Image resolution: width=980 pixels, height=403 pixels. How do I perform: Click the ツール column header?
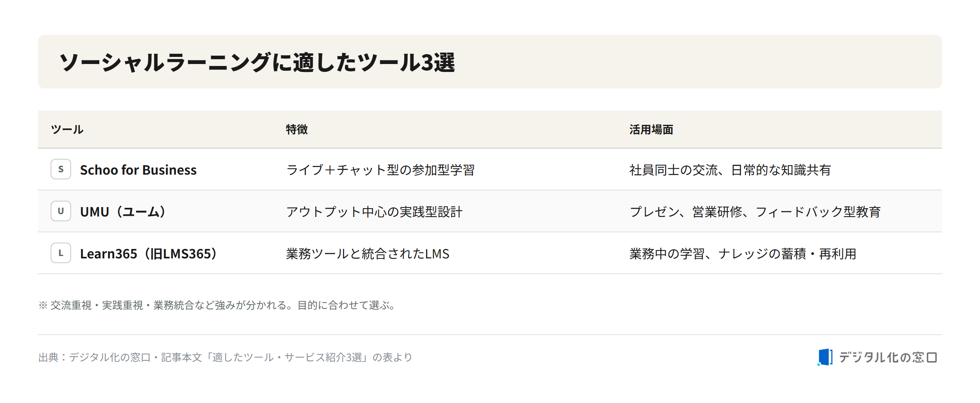[67, 130]
